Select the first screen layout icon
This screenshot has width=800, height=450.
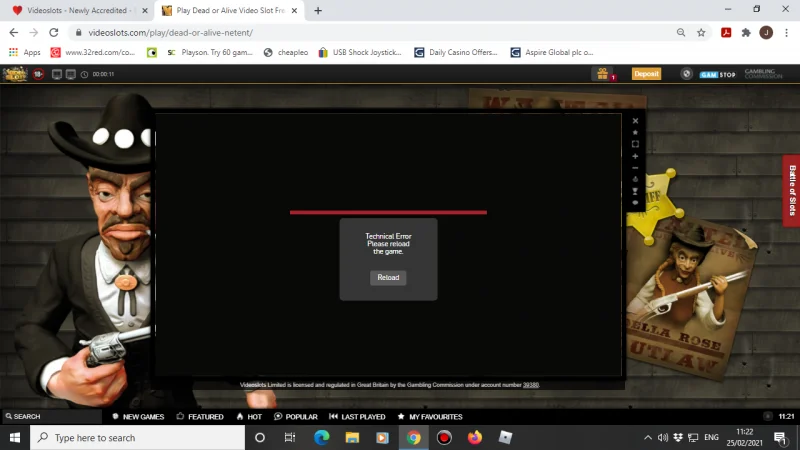57,74
